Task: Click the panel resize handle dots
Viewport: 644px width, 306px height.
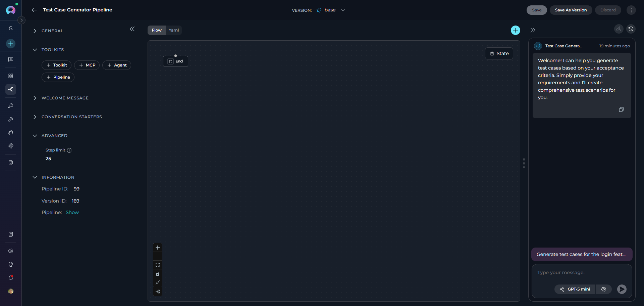Action: tap(525, 163)
